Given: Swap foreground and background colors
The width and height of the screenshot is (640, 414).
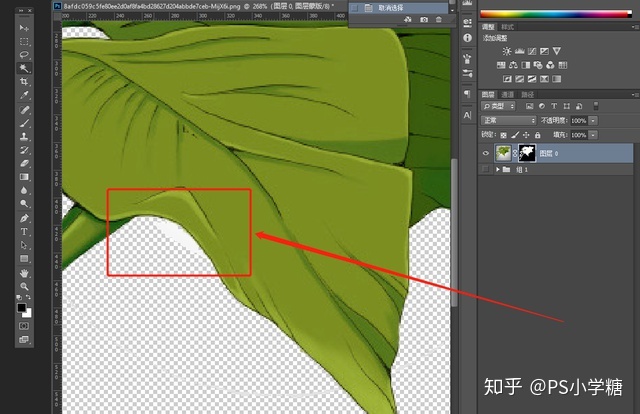Looking at the screenshot, I should [x=28, y=297].
